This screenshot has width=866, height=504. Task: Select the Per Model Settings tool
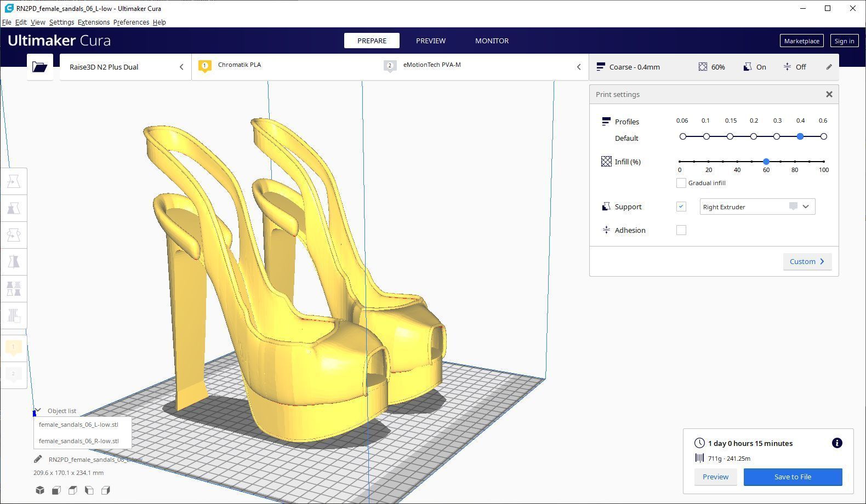[14, 289]
